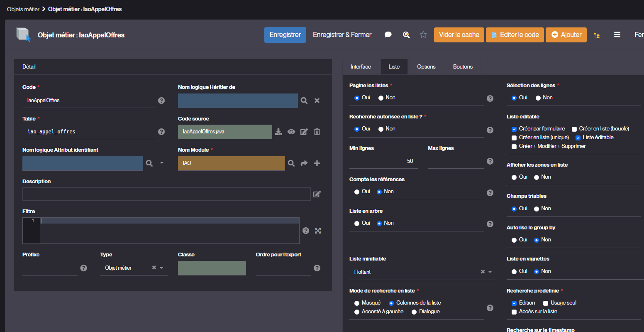The height and width of the screenshot is (332, 644).
Task: Delete source code with the trash icon
Action: [317, 132]
